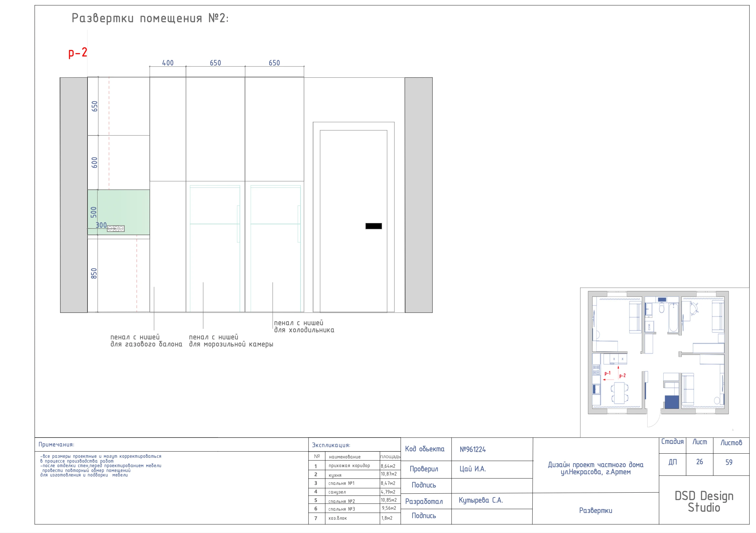
Task: Click the '№961224' object code cell
Action: 473,449
